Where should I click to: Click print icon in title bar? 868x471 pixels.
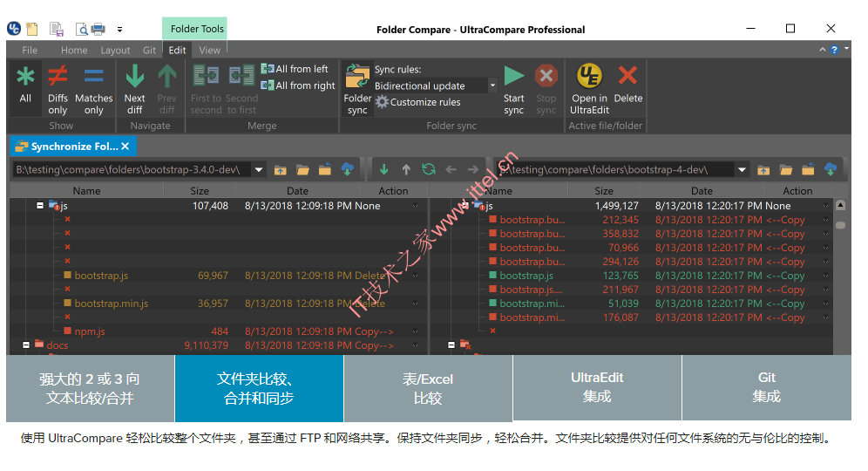(x=98, y=29)
